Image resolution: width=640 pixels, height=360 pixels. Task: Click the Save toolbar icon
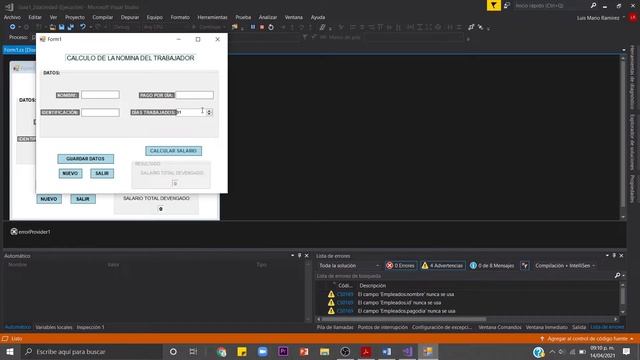coord(61,27)
